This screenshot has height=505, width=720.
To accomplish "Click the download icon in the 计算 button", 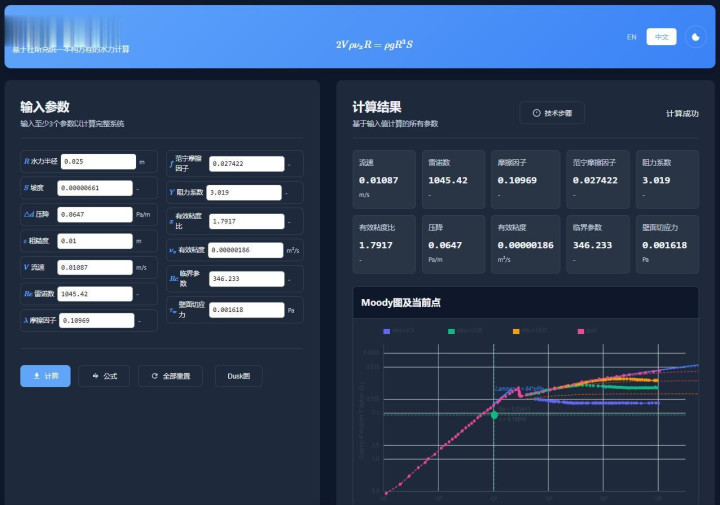I will 37,376.
